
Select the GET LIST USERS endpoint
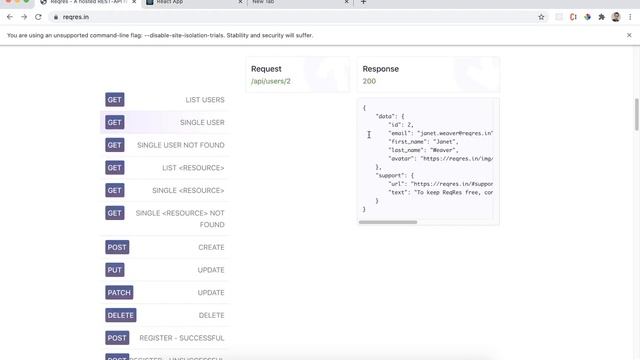165,100
